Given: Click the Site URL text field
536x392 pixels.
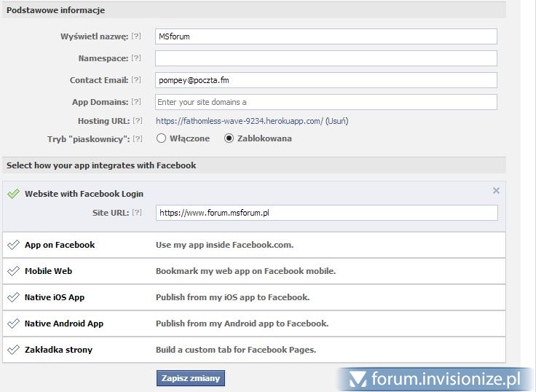Looking at the screenshot, I should (326, 213).
